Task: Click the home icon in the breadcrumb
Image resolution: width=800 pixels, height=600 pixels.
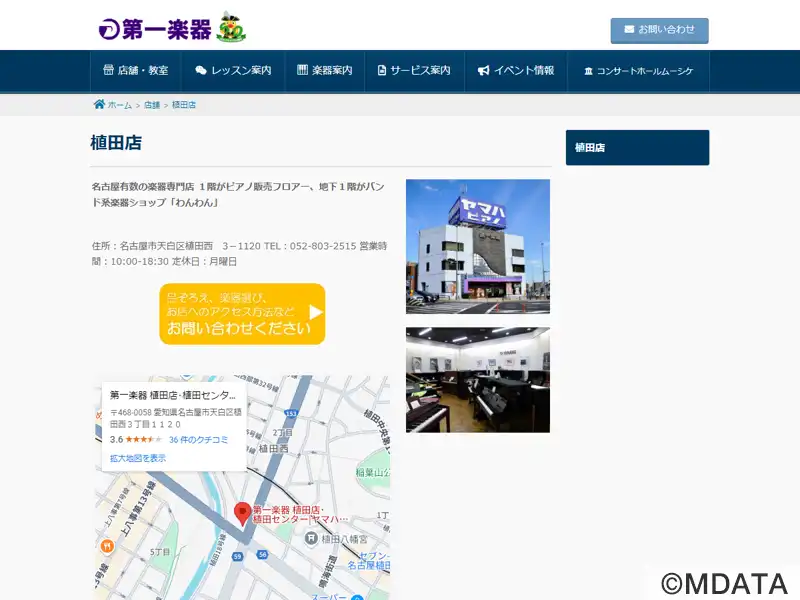Action: pos(99,104)
